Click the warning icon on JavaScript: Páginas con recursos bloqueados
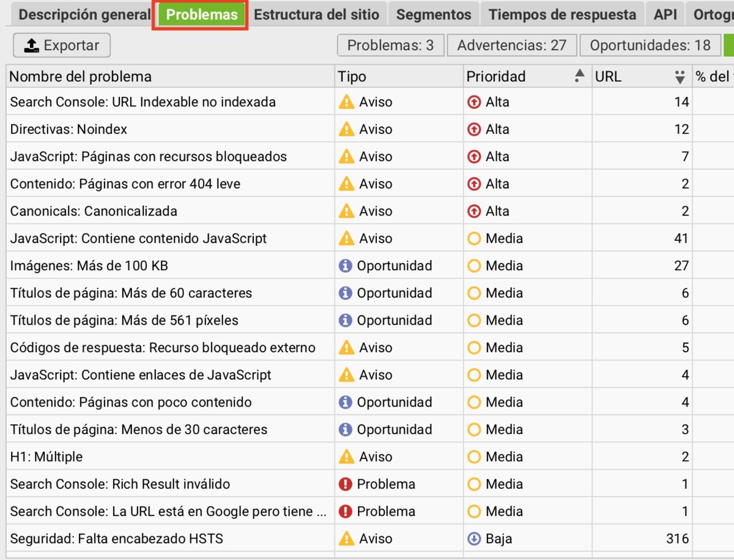This screenshot has width=734, height=560. point(347,156)
